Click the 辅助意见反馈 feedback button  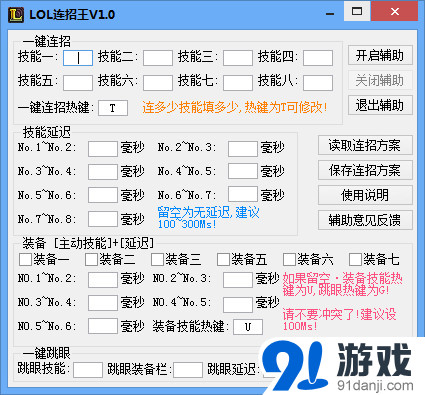coord(365,220)
